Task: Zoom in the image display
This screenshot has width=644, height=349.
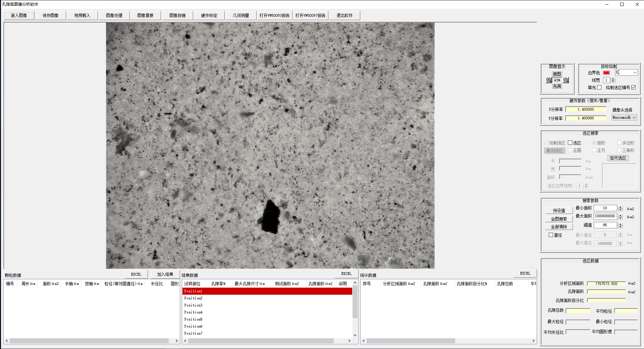Action: point(549,80)
